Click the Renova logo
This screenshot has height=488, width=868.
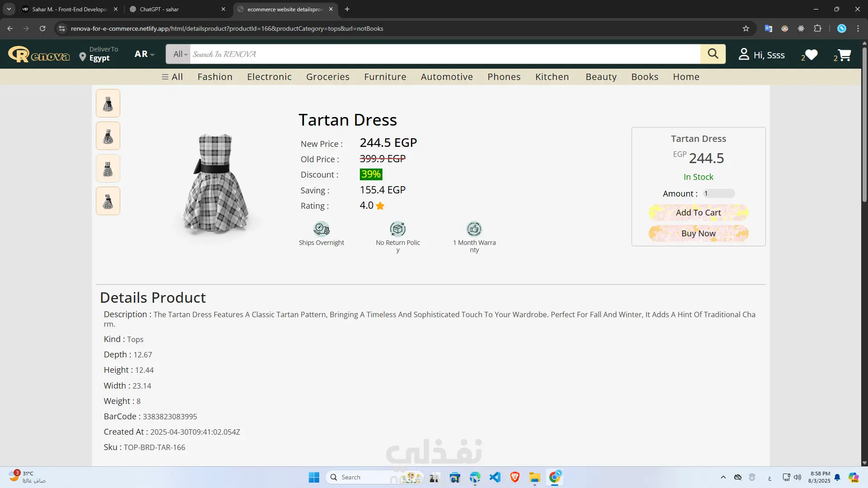[39, 55]
